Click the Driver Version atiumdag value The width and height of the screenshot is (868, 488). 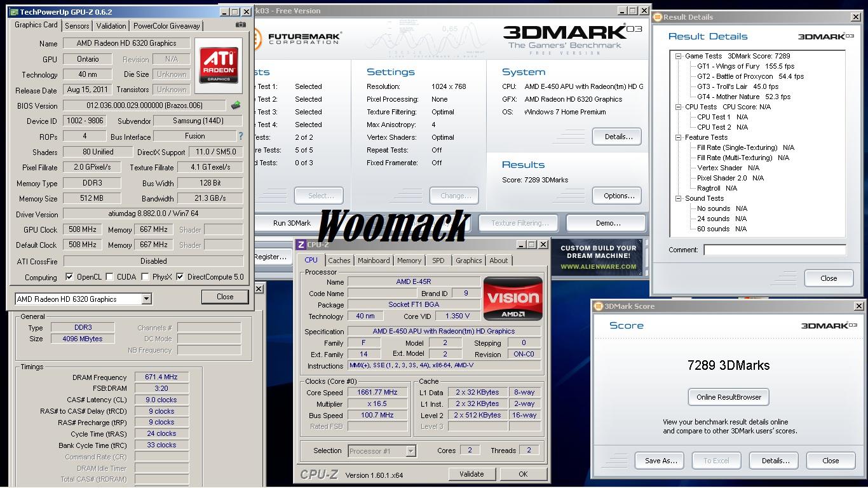(x=153, y=214)
